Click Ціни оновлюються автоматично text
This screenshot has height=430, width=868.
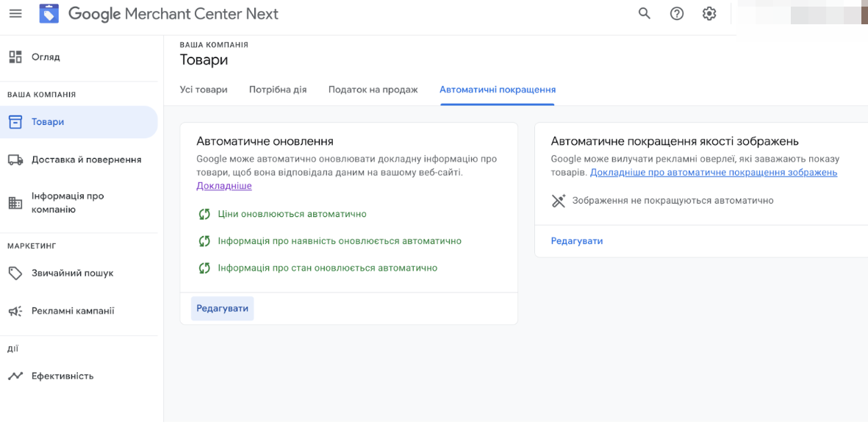tap(293, 214)
